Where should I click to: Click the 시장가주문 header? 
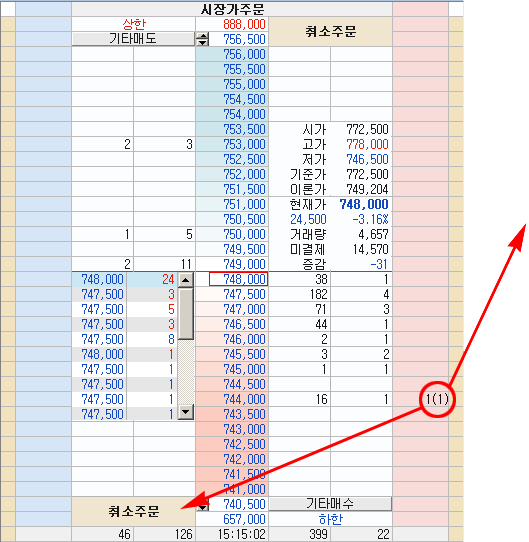point(232,9)
